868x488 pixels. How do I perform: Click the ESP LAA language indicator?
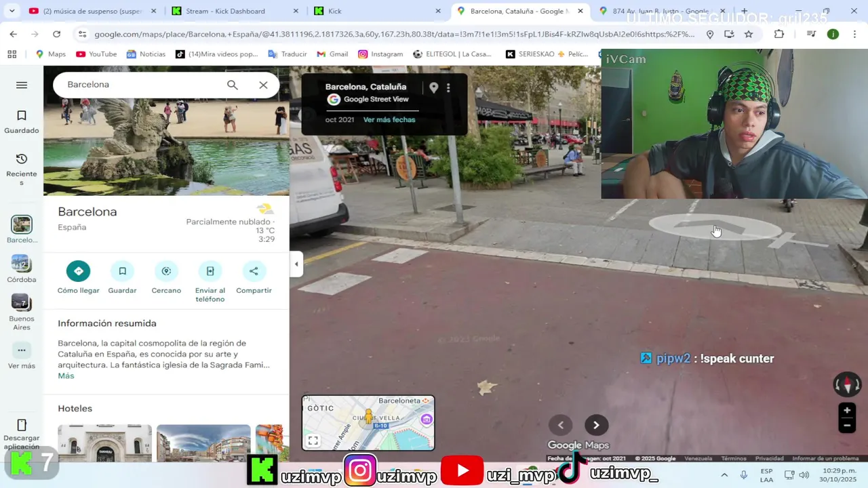(766, 475)
